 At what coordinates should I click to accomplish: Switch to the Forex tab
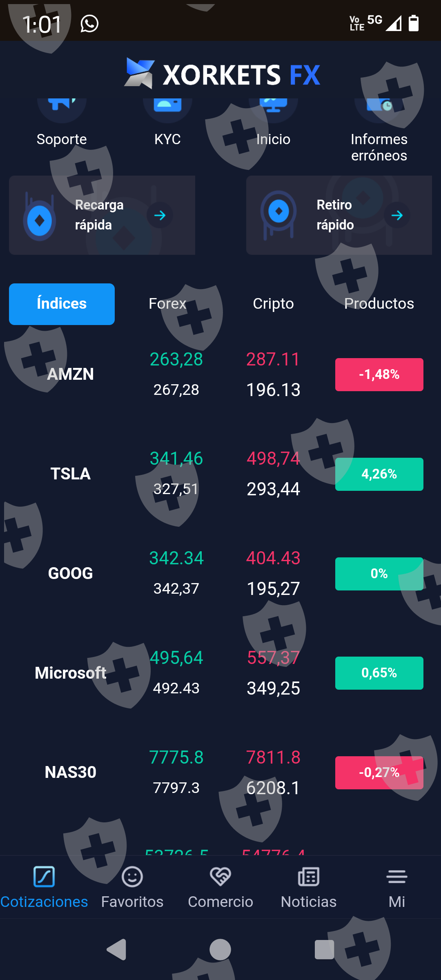tap(167, 304)
